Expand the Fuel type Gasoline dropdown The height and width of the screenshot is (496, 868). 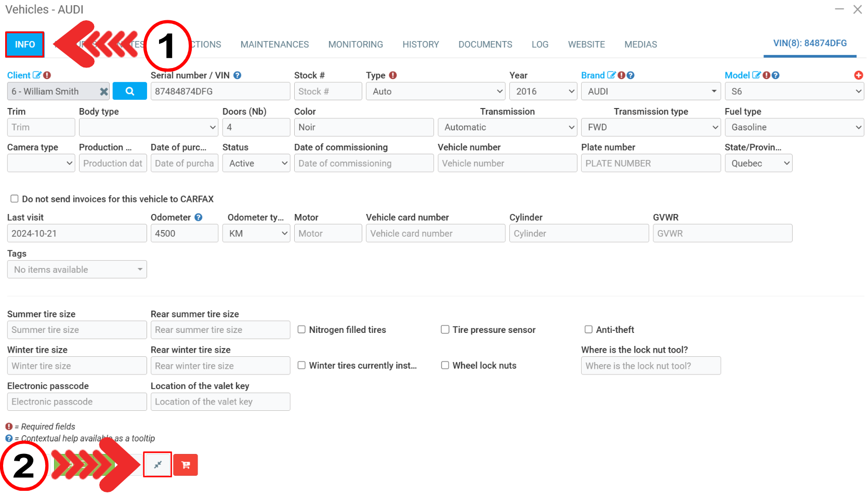[794, 127]
